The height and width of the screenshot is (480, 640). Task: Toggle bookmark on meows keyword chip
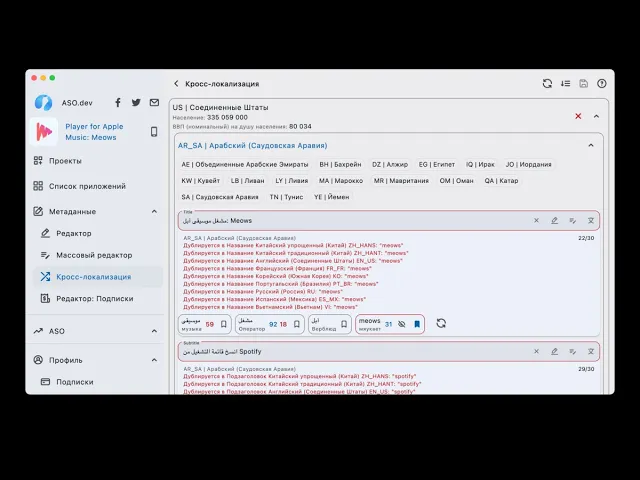pos(417,324)
